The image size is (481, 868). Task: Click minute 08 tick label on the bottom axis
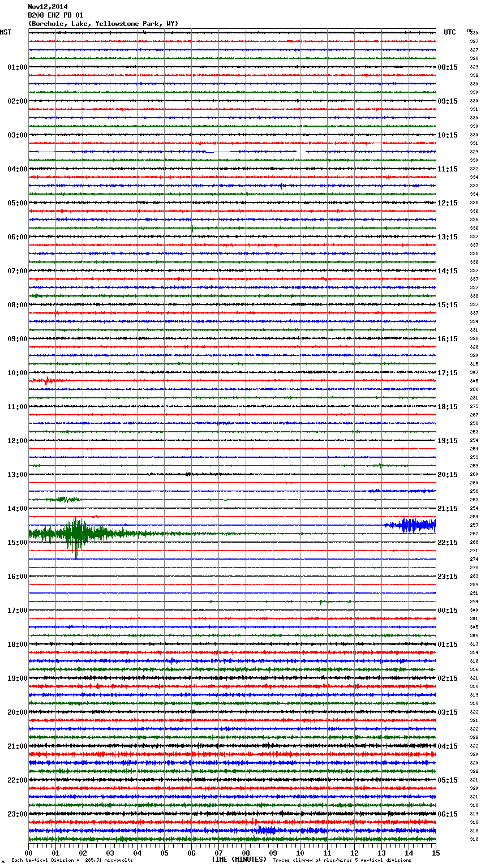pyautogui.click(x=246, y=853)
